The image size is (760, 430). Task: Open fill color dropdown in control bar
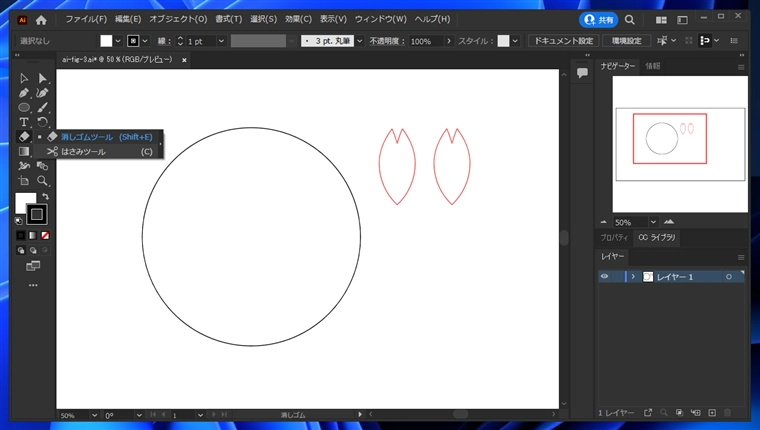click(x=118, y=41)
